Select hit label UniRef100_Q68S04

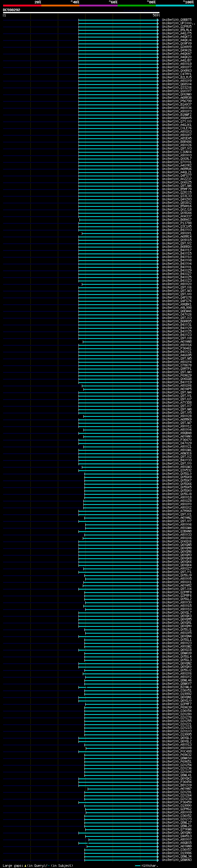pos(177,84)
